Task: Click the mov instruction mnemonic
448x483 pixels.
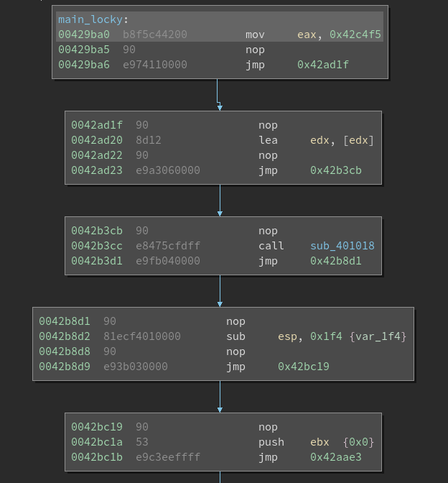Action: coord(255,34)
